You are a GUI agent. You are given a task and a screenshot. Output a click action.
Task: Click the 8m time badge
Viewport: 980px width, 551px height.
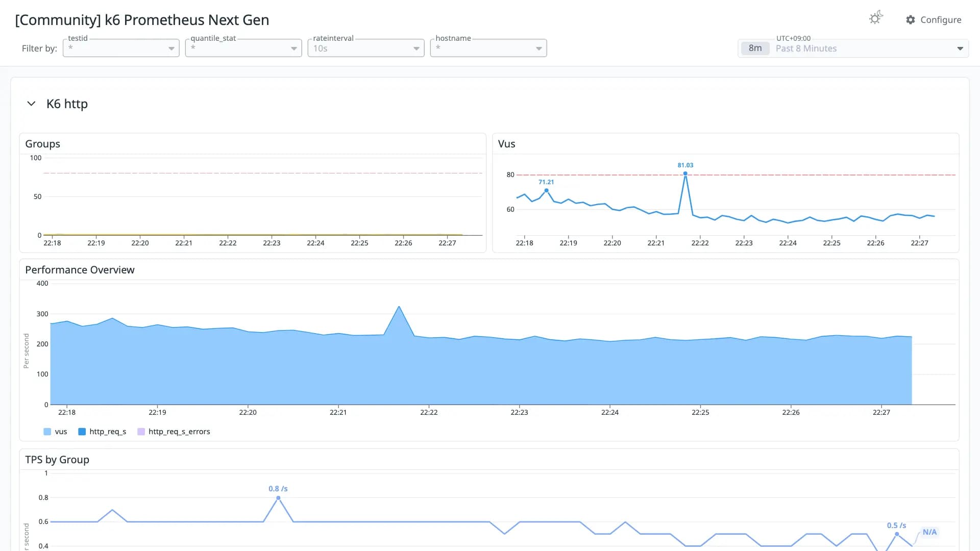[755, 48]
